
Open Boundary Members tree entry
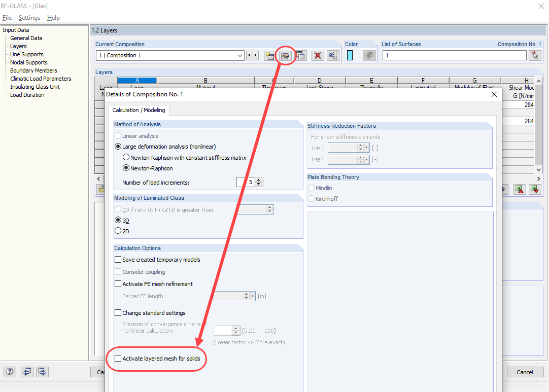[x=33, y=70]
